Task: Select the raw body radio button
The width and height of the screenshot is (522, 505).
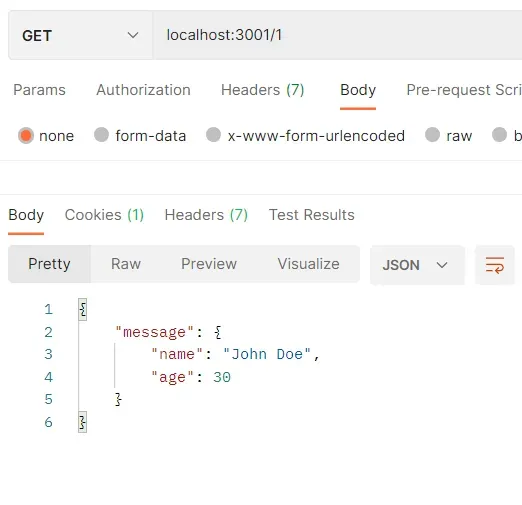Action: click(x=432, y=135)
